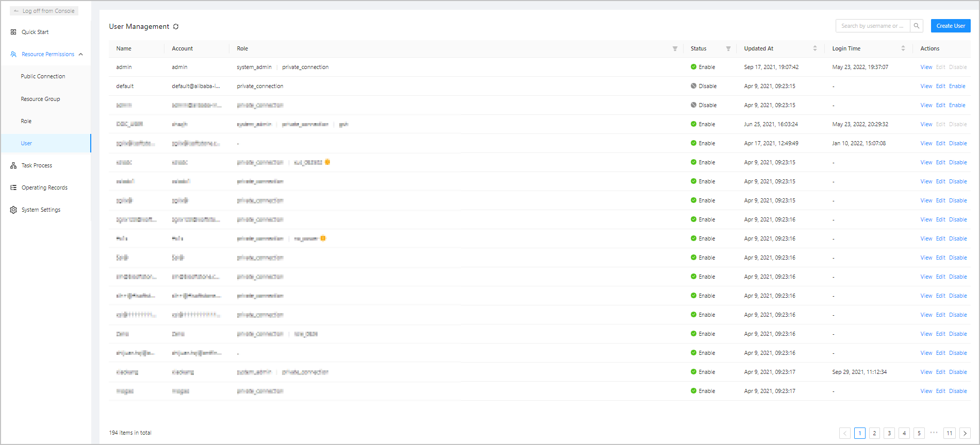The image size is (980, 445).
Task: Select the User sidebar item
Action: (46, 143)
